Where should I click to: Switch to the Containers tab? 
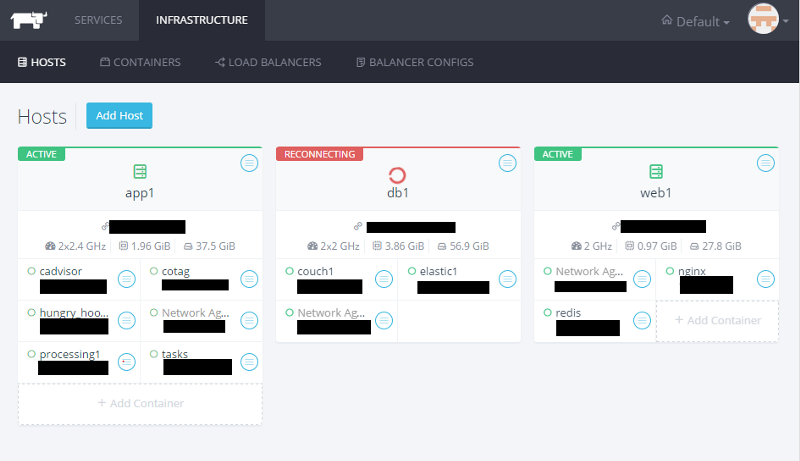(x=140, y=62)
